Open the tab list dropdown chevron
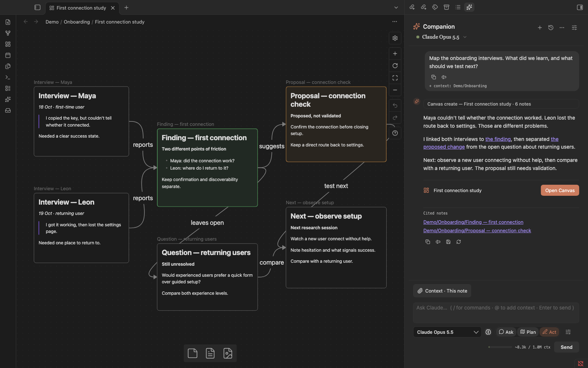Screen dimensions: 588x368 (396, 7)
